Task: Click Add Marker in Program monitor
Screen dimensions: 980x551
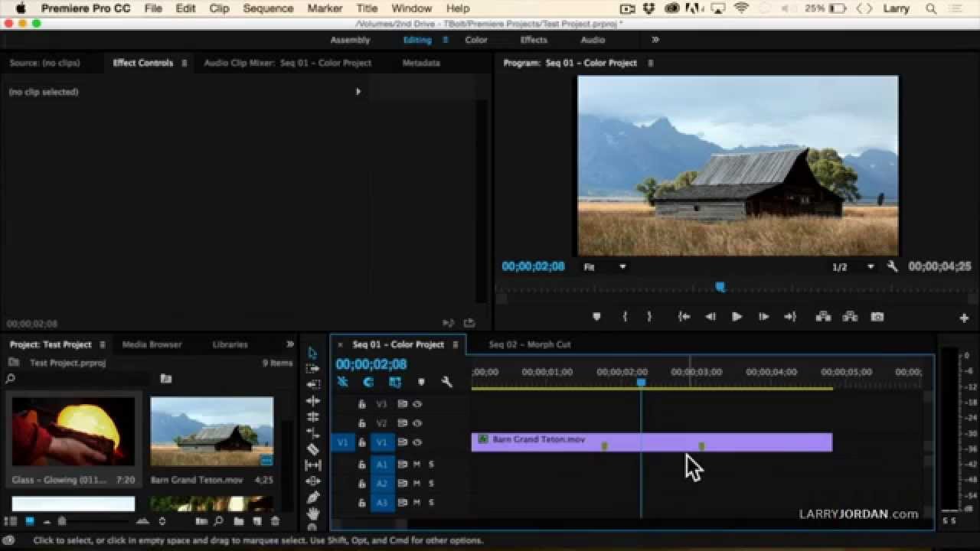Action: (x=596, y=317)
